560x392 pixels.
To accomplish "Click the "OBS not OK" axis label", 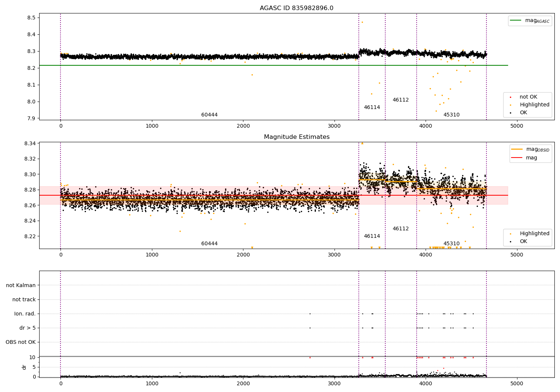I will click(x=21, y=342).
